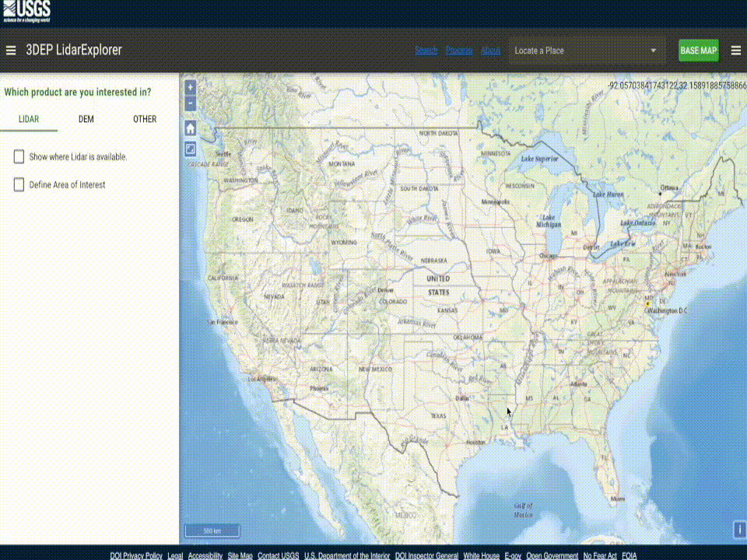Expand the Locate a Place dropdown arrow
The width and height of the screenshot is (747, 560).
653,51
